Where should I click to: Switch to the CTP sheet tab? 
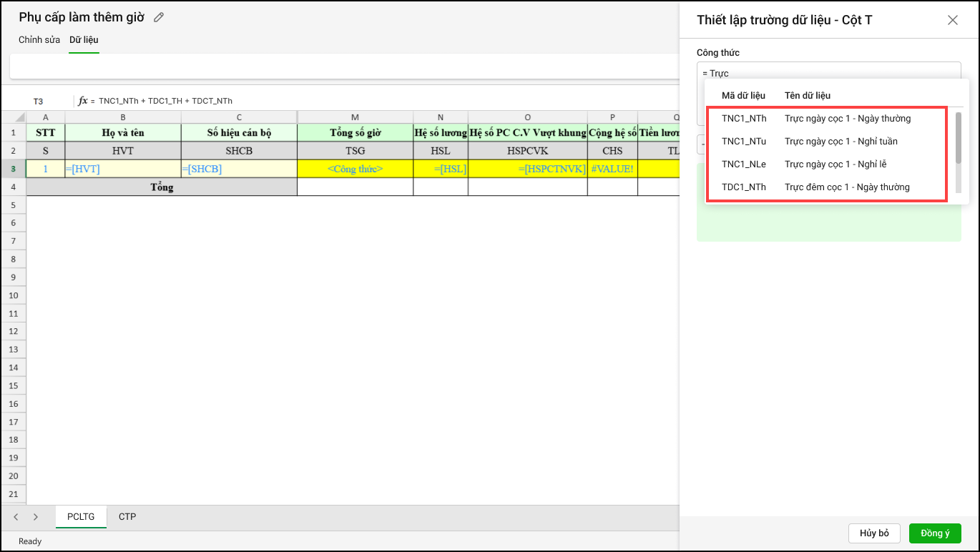tap(127, 516)
